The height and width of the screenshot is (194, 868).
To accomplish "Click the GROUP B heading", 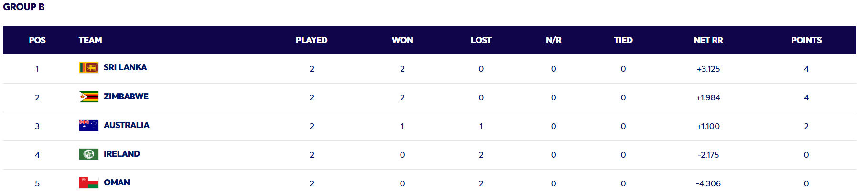I will tap(24, 7).
